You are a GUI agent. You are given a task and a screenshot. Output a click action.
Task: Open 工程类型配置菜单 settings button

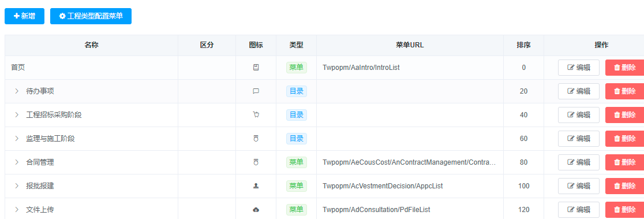[x=91, y=16]
